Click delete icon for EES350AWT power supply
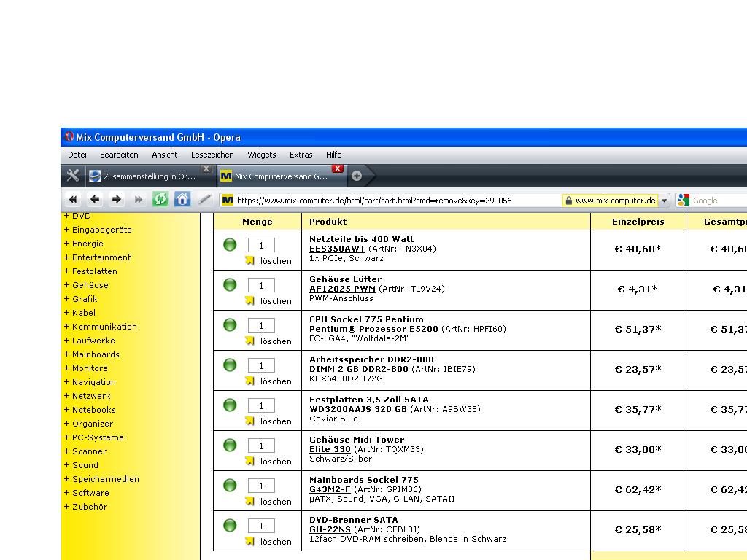The height and width of the screenshot is (560, 747). click(249, 260)
